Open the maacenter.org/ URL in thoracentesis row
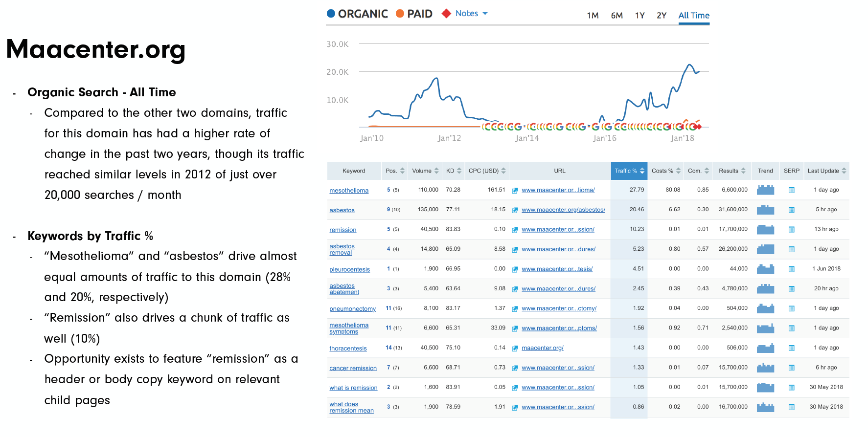 (543, 349)
